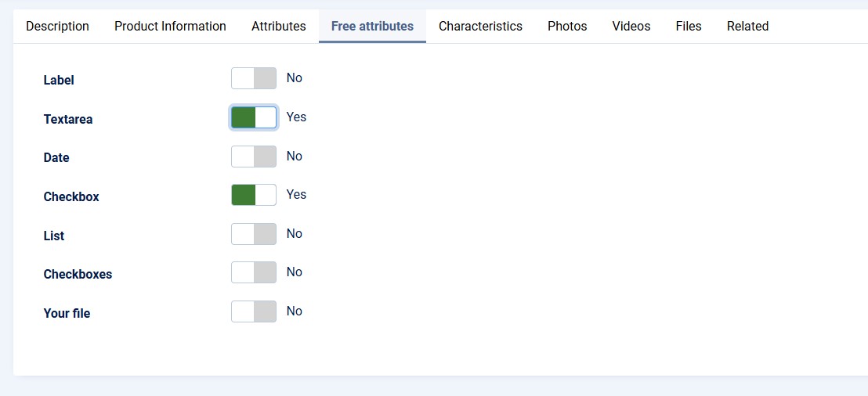Switch to the Product Information tab

(x=170, y=27)
